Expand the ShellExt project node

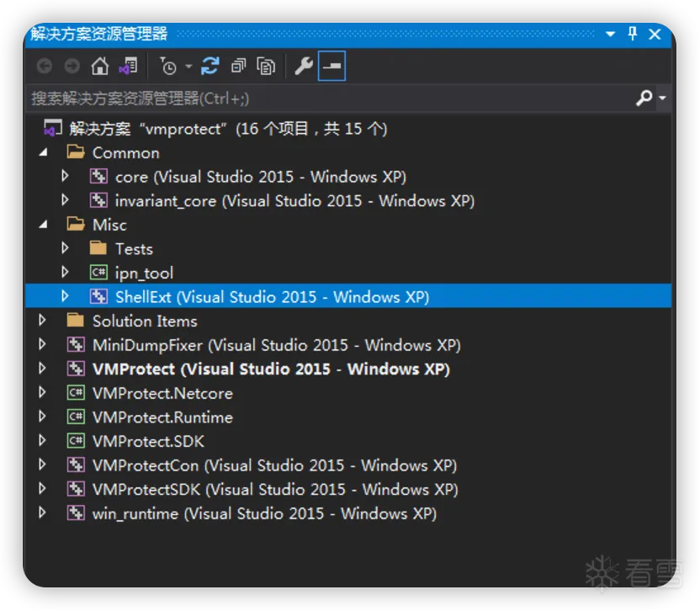tap(65, 296)
